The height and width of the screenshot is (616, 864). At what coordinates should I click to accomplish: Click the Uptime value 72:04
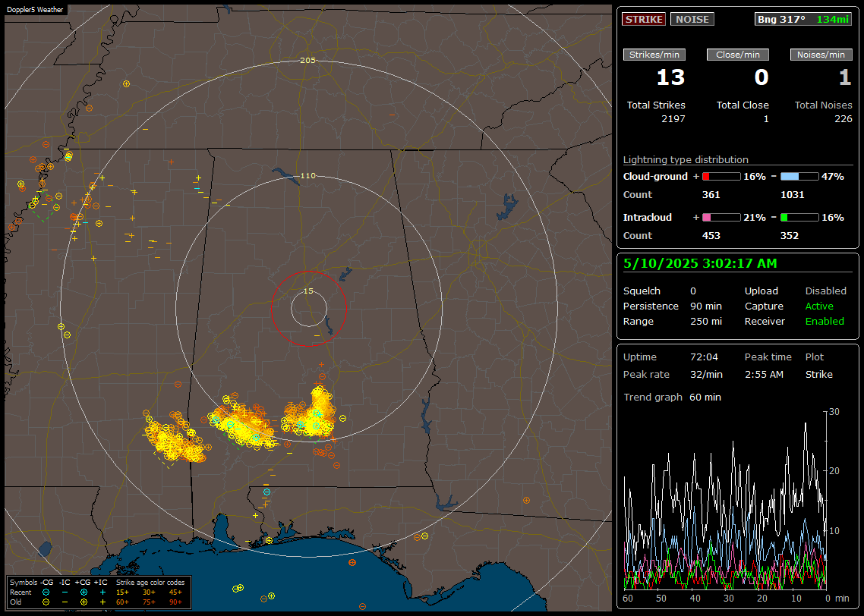(704, 357)
